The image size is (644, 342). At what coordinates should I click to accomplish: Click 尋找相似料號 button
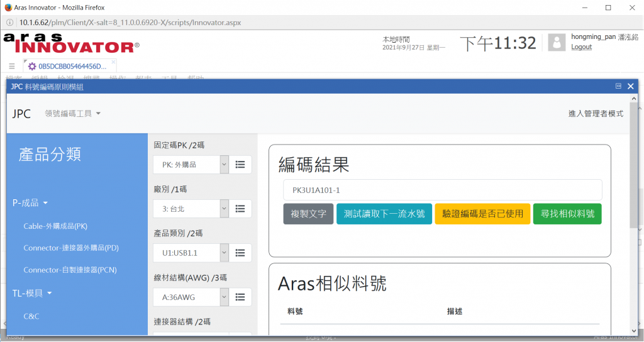[567, 214]
